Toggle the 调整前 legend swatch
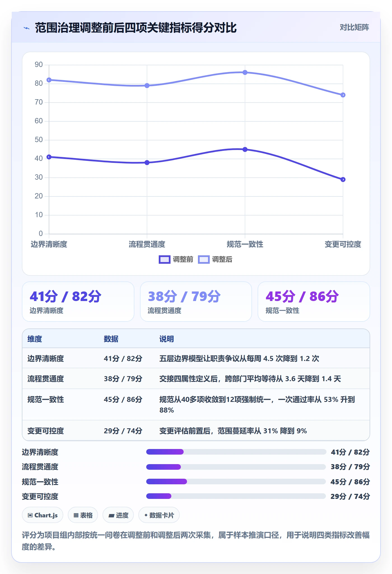Screen dimensions: 392x574 164,260
